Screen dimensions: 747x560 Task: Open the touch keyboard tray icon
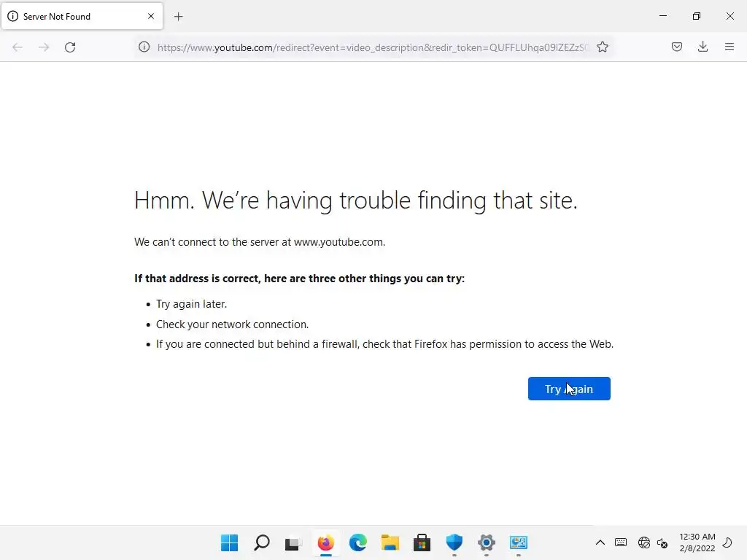[x=621, y=542]
